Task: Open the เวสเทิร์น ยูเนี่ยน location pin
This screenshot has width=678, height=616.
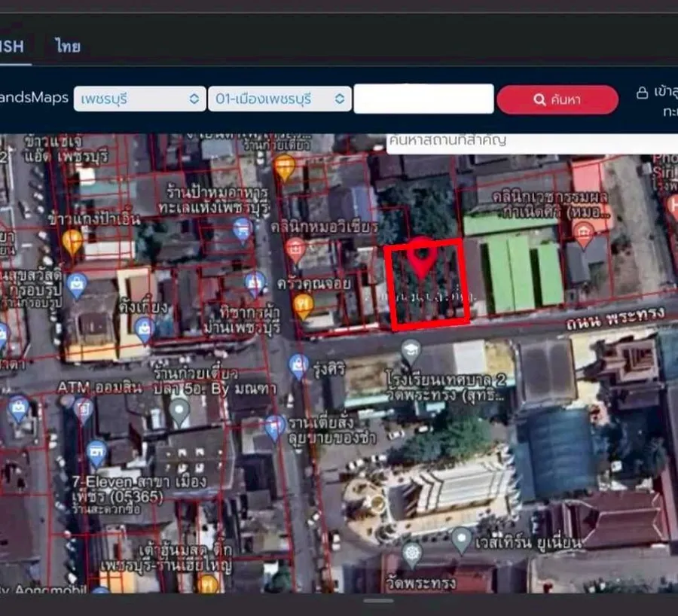Action: [461, 539]
